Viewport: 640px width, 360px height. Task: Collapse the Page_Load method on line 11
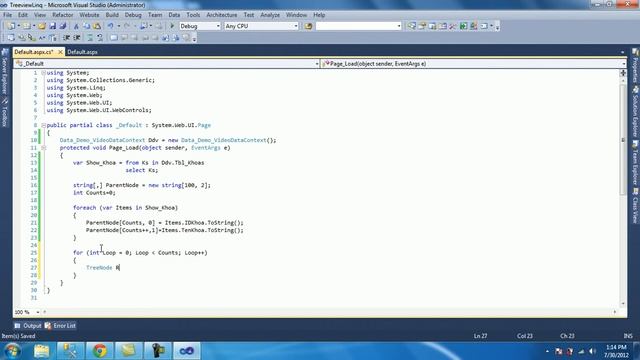(x=43, y=148)
